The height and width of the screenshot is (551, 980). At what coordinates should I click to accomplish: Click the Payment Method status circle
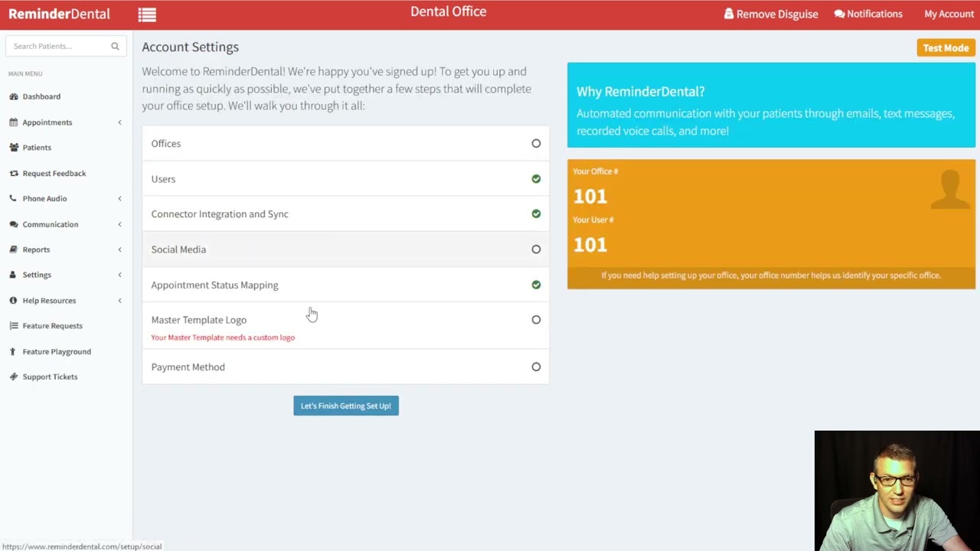coord(536,367)
